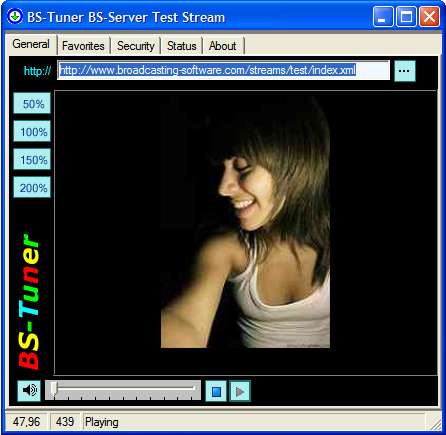446x435 pixels.
Task: Mute audio with the speaker icon
Action: pyautogui.click(x=29, y=391)
